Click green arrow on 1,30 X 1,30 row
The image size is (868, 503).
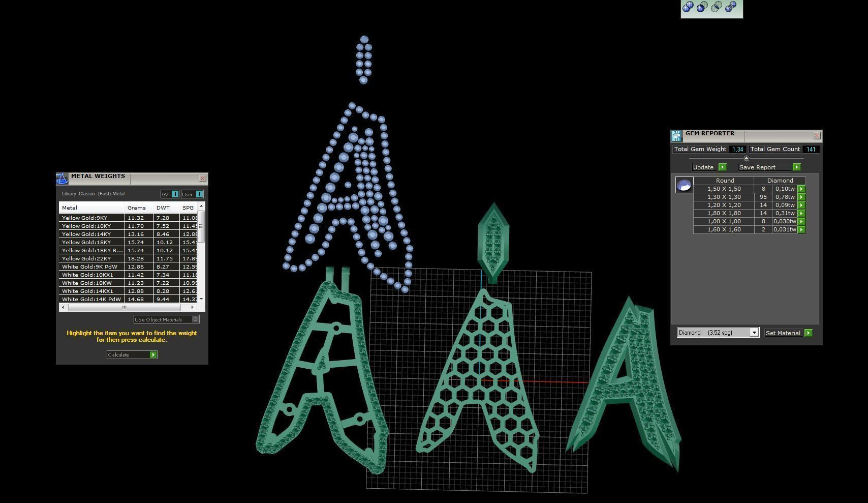(801, 197)
